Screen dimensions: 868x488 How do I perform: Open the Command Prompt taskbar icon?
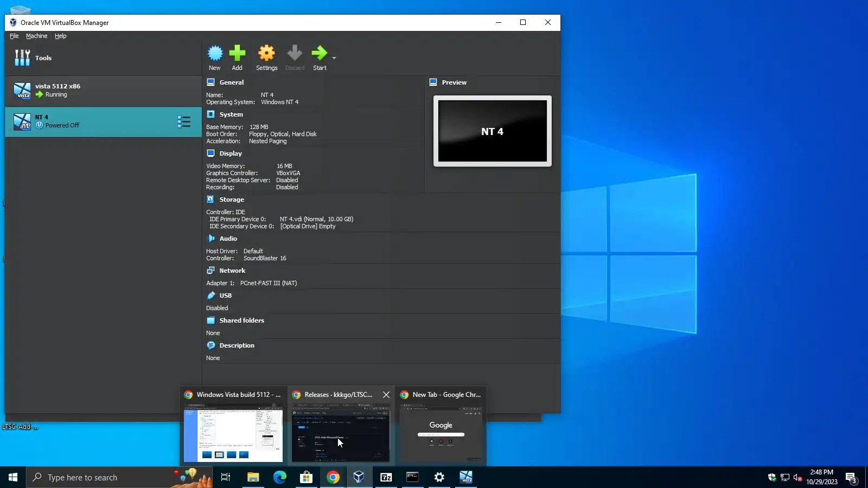(412, 477)
